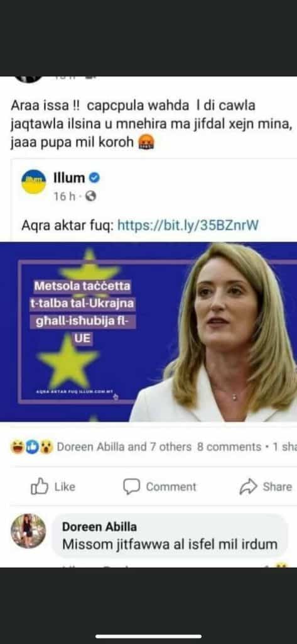Tap the bottom home indicator bar
The width and height of the screenshot is (297, 644).
coord(148,636)
